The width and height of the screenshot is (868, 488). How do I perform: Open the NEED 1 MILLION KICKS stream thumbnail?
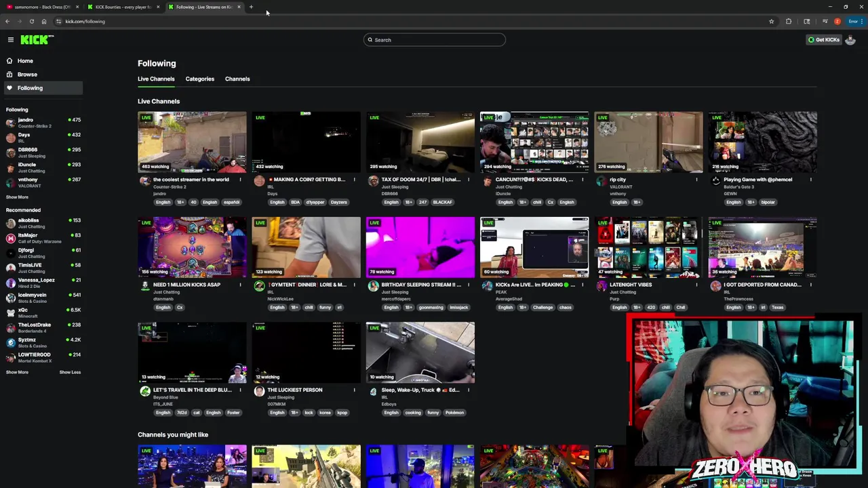pos(192,247)
